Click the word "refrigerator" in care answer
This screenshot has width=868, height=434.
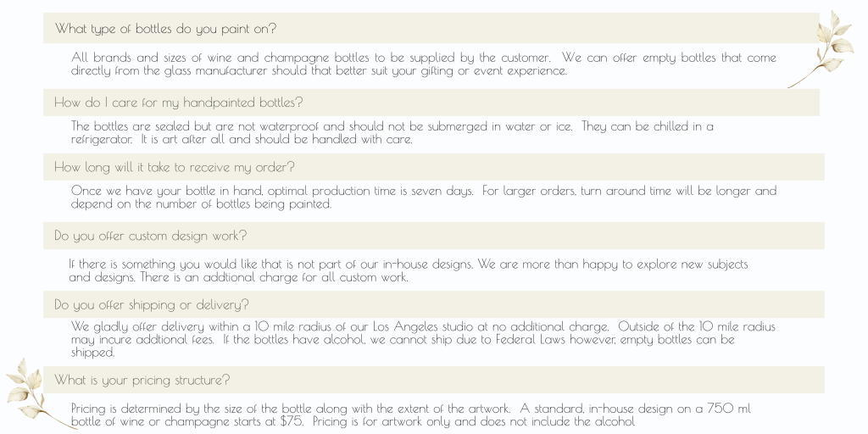click(x=102, y=139)
